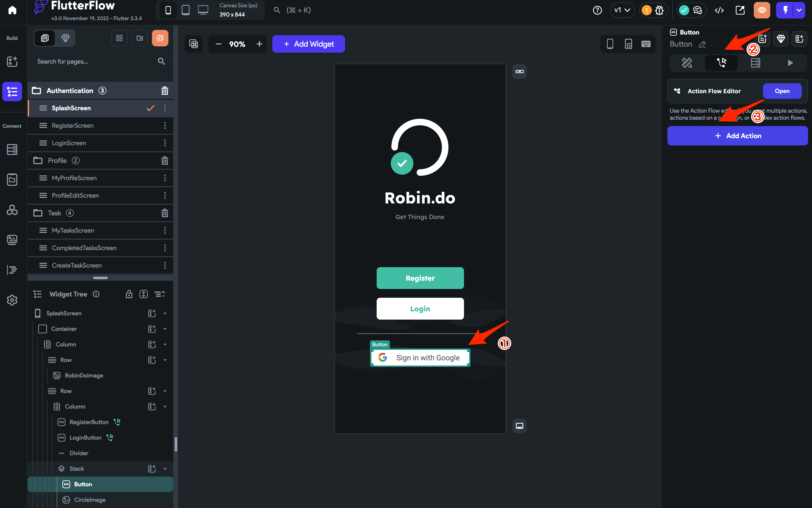Open the code view with the </> icon
812x508 pixels.
coord(719,10)
